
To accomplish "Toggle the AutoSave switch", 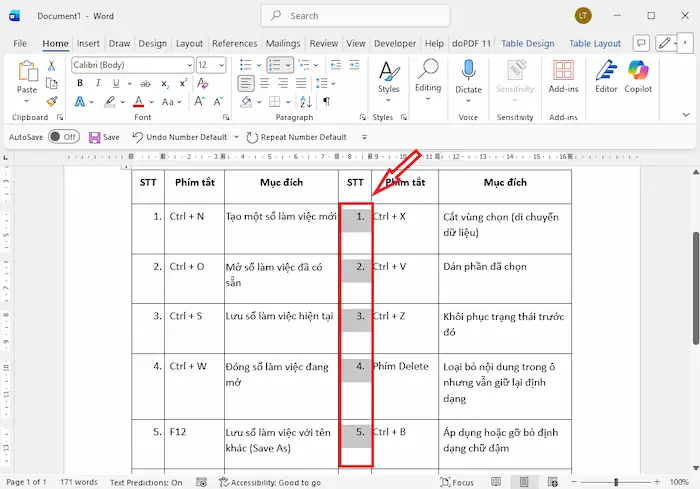I will pos(63,137).
